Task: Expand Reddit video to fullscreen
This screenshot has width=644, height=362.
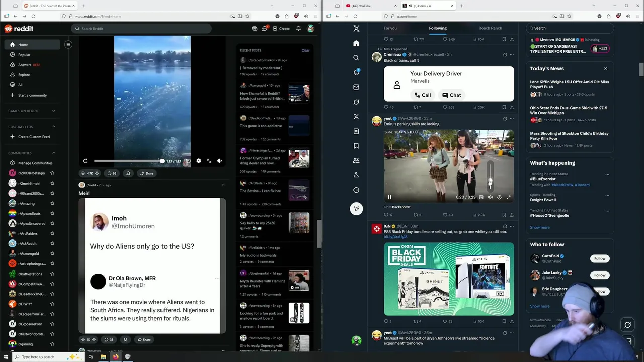Action: [209, 161]
